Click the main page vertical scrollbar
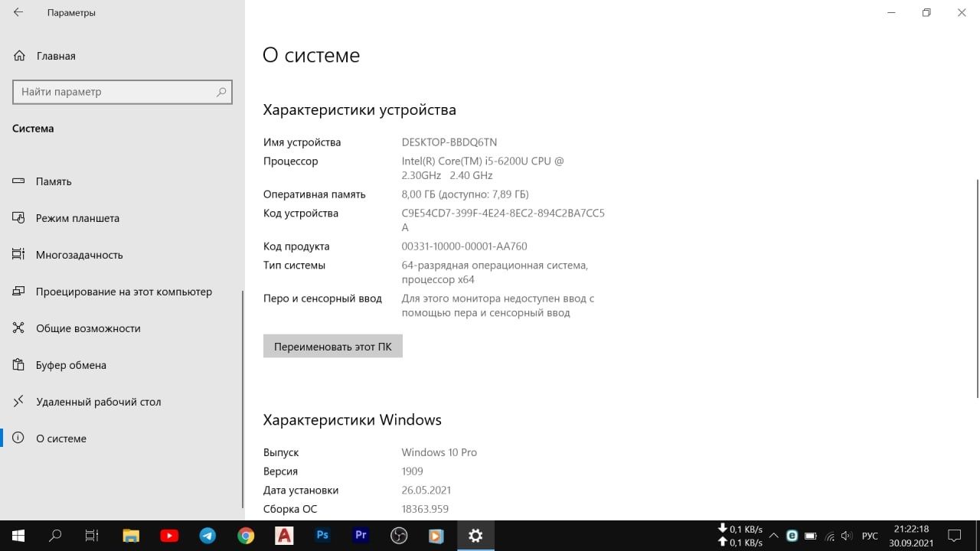The height and width of the screenshot is (551, 980). tap(977, 289)
